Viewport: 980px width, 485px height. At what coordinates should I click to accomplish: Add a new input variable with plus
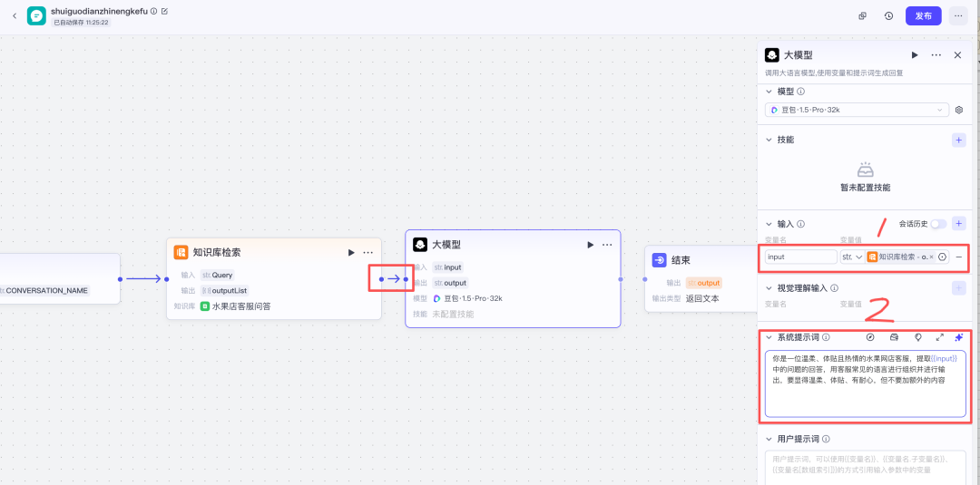coord(959,223)
